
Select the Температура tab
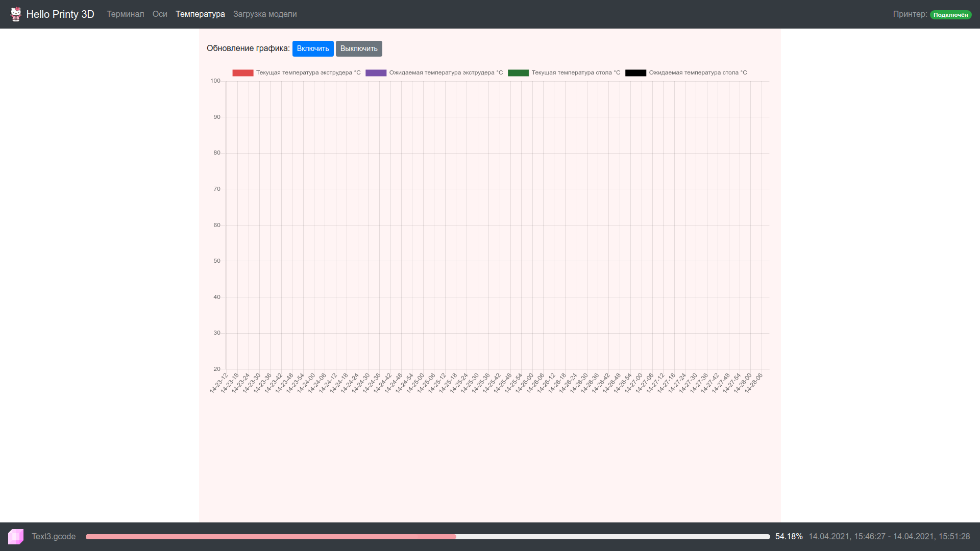click(200, 14)
